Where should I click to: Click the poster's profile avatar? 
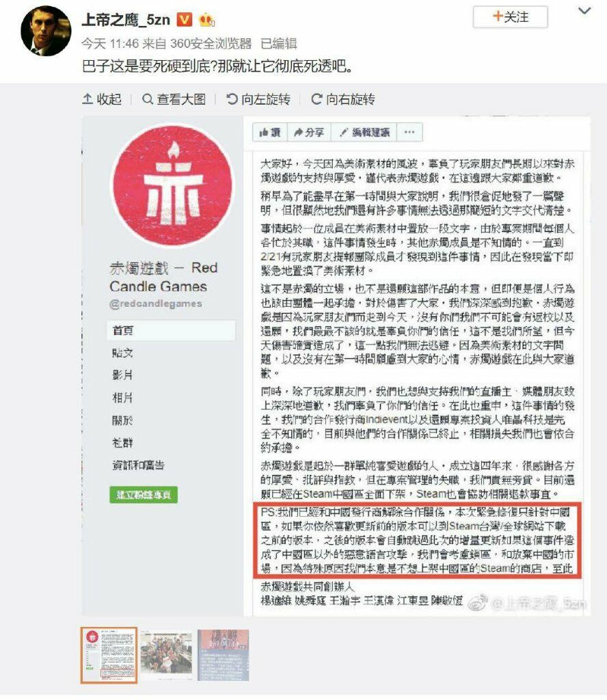point(46,31)
